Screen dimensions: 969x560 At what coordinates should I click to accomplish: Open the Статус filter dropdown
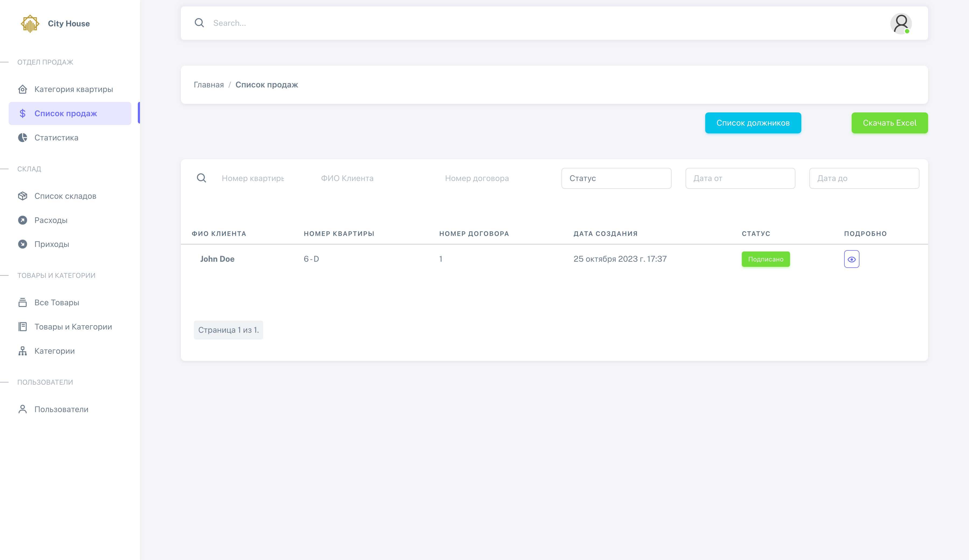point(616,178)
